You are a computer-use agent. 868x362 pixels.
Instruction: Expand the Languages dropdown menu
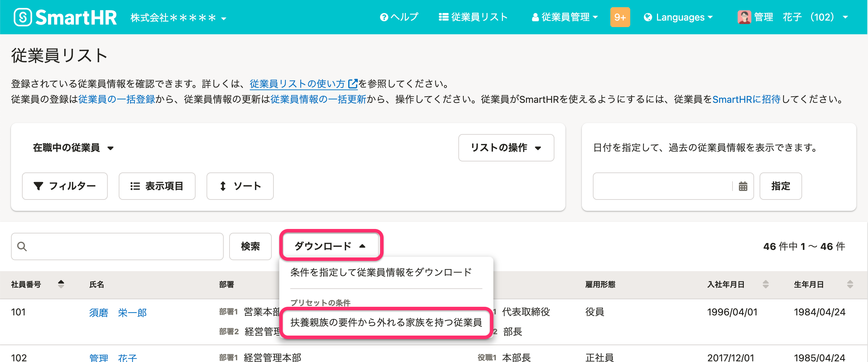click(x=678, y=17)
